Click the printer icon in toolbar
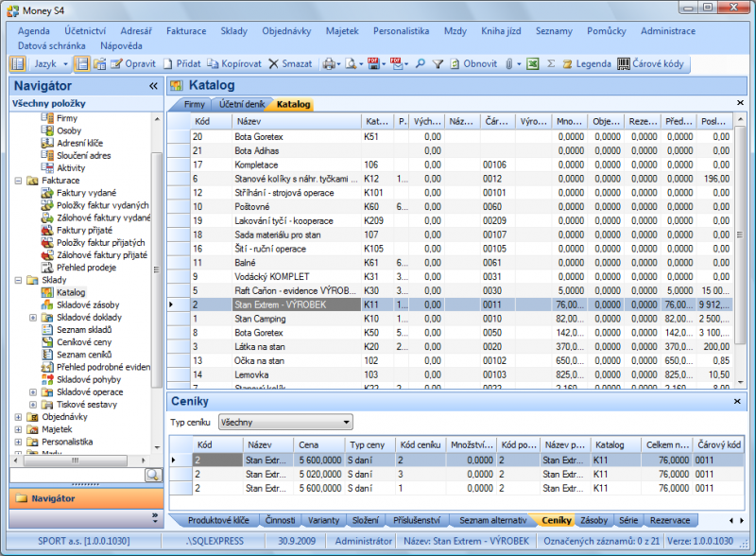 point(329,63)
